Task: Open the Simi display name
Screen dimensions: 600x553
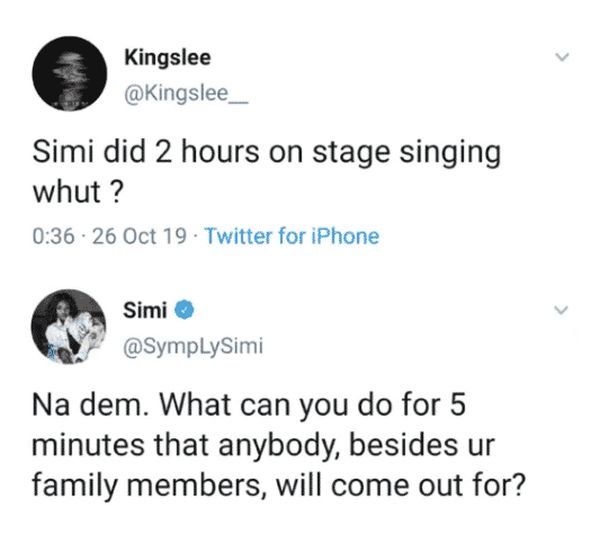Action: coord(145,310)
